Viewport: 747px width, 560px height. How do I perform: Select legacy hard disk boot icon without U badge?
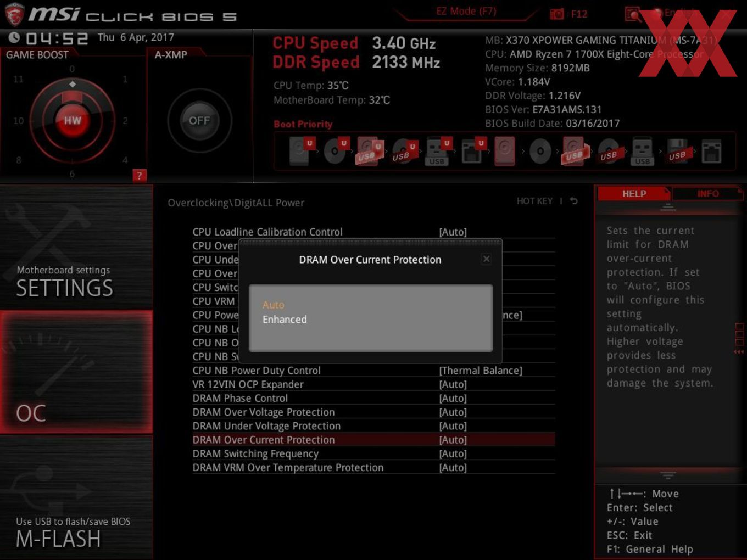pyautogui.click(x=505, y=152)
